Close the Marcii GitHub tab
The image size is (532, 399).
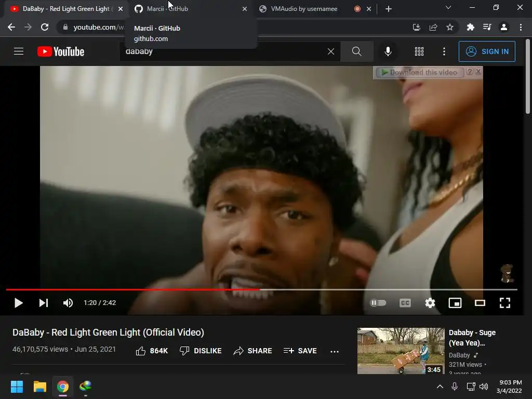point(245,9)
